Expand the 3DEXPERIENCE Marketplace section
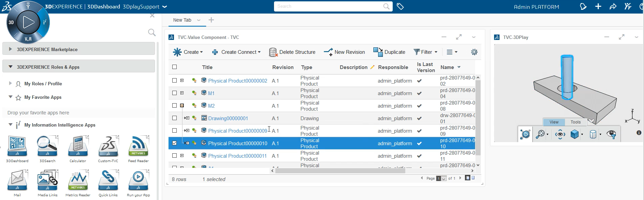The width and height of the screenshot is (644, 200). (11, 49)
